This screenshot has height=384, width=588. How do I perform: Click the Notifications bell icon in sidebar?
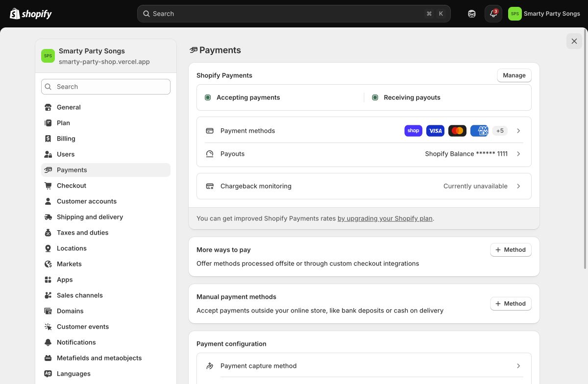coord(48,342)
